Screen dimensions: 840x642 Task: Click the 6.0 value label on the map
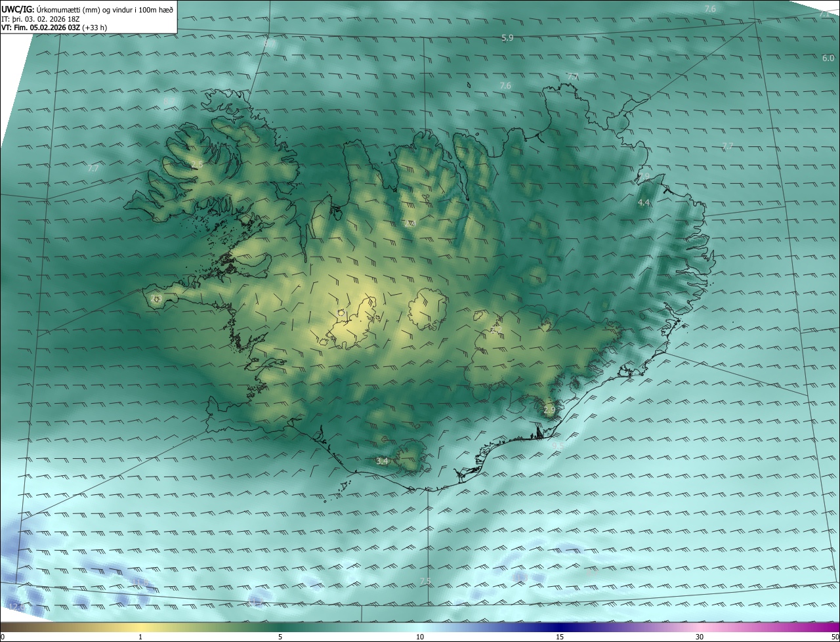(x=828, y=58)
